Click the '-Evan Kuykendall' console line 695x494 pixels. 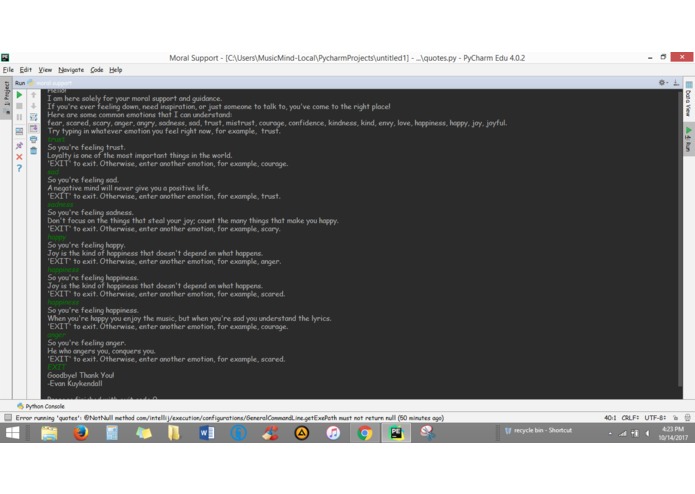[74, 383]
